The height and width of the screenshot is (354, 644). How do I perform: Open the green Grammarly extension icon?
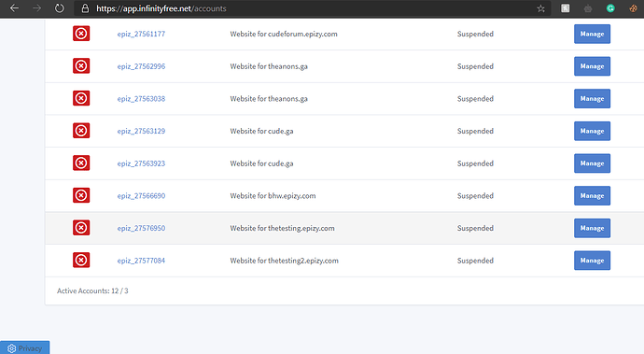pyautogui.click(x=610, y=8)
